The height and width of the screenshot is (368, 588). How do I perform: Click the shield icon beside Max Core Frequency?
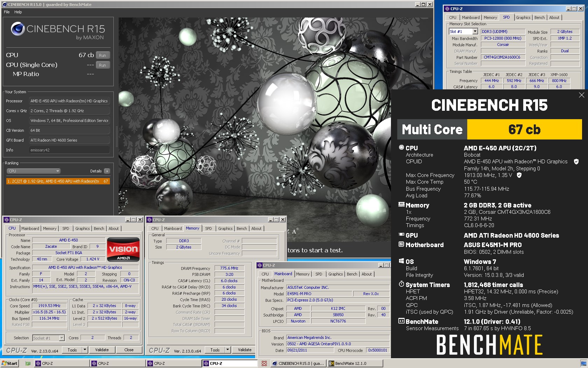coord(519,175)
